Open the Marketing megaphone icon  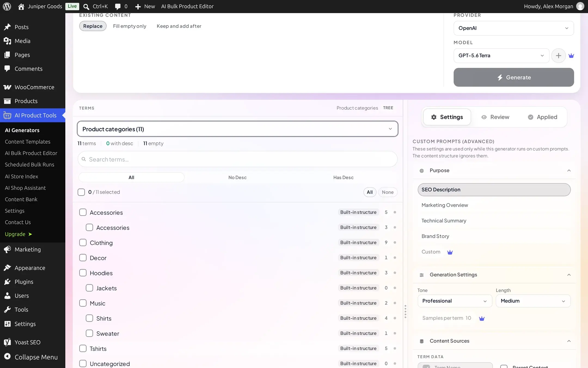click(x=7, y=249)
